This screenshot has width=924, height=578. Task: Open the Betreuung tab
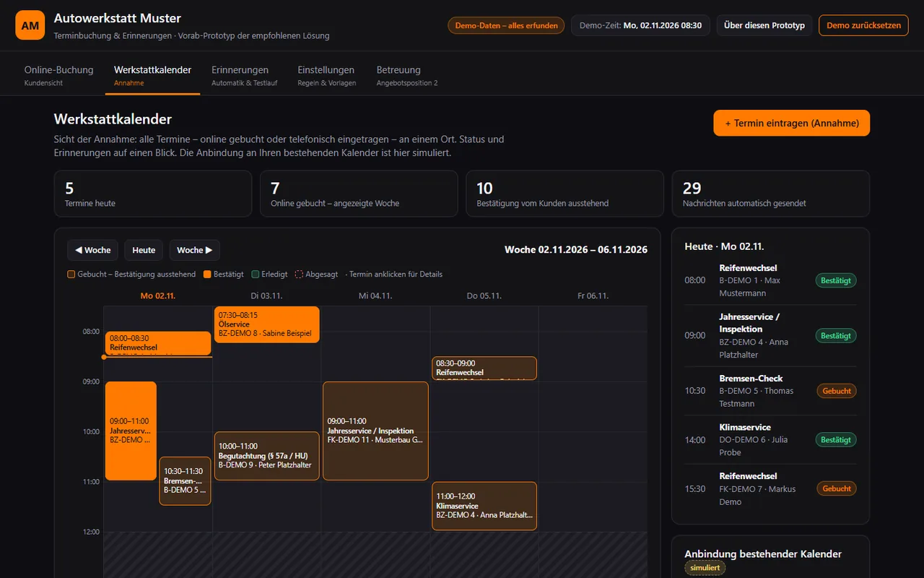(x=407, y=76)
